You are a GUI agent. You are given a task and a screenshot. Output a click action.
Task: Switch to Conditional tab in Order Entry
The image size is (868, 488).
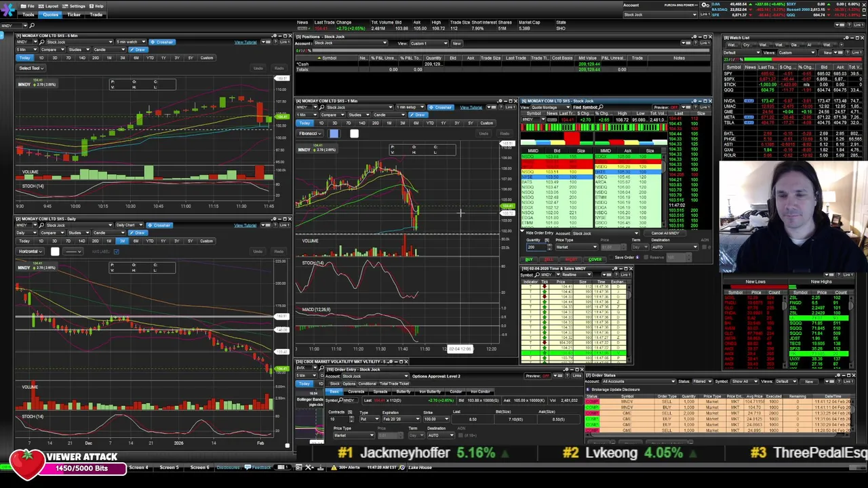pos(367,384)
